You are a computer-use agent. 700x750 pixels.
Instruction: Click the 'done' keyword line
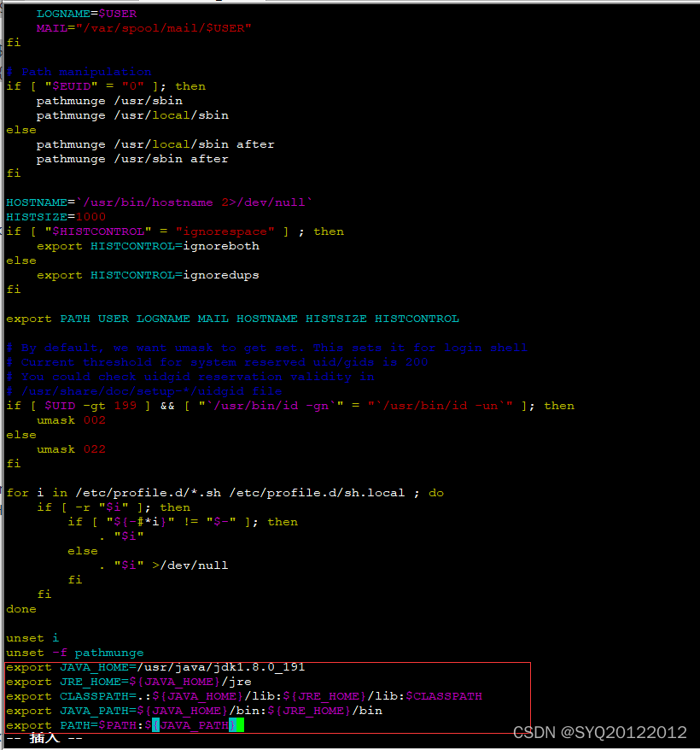point(21,609)
